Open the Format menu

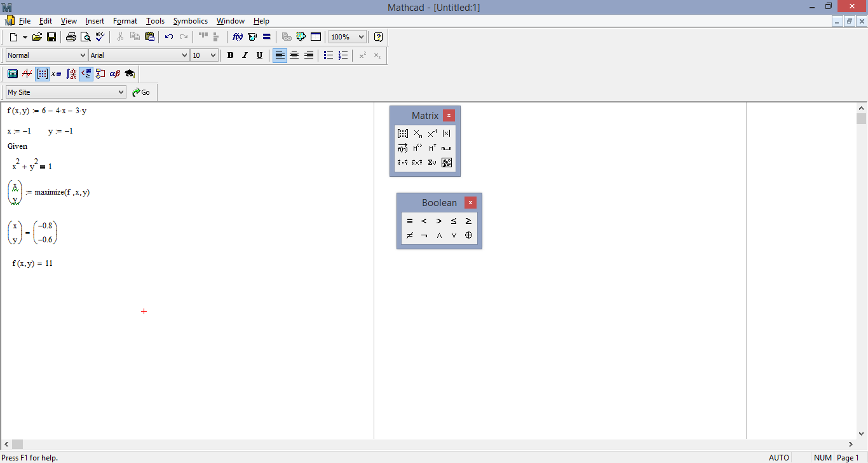click(x=125, y=21)
